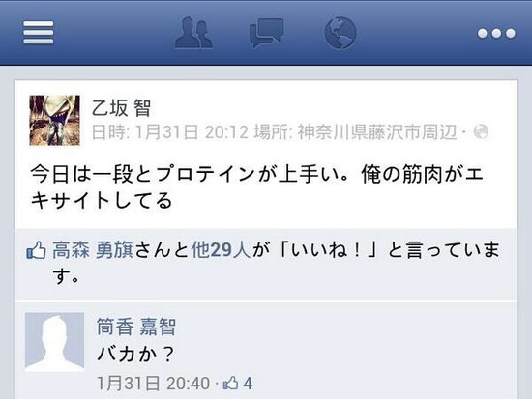Open location 神奈川県藤沢市周辺
This screenshot has width=532, height=399.
click(377, 131)
